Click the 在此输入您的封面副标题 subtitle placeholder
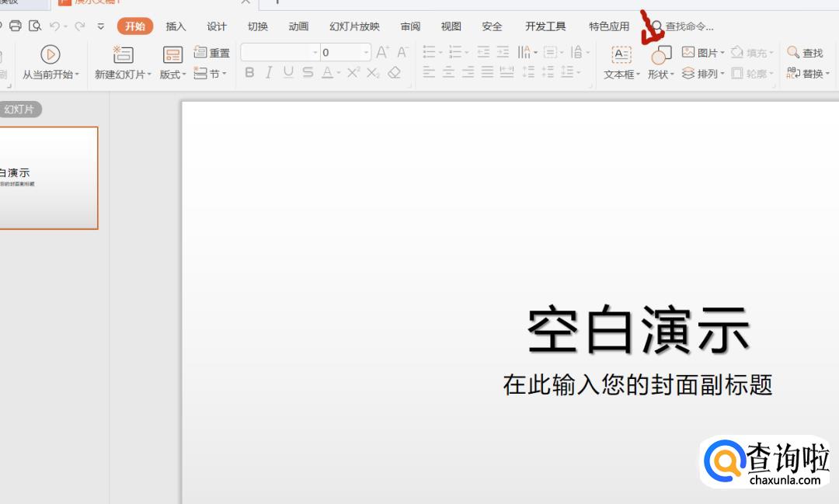Image resolution: width=839 pixels, height=504 pixels. [638, 384]
